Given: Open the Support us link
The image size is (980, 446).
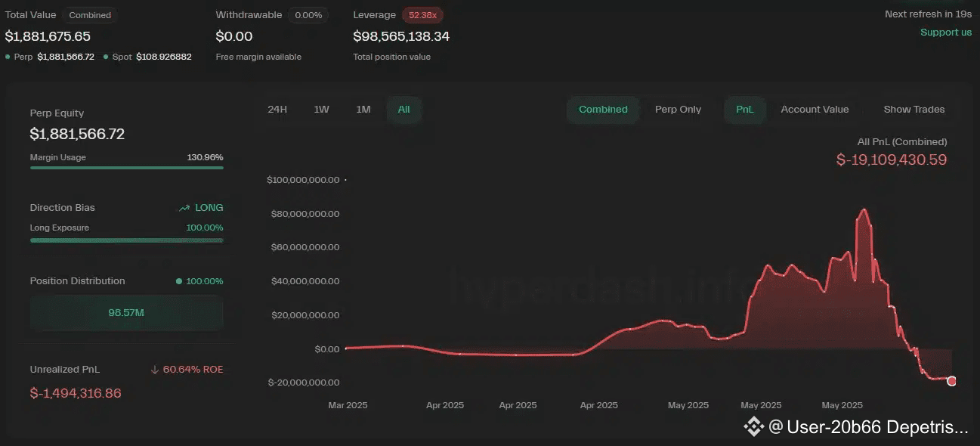Looking at the screenshot, I should (x=945, y=33).
